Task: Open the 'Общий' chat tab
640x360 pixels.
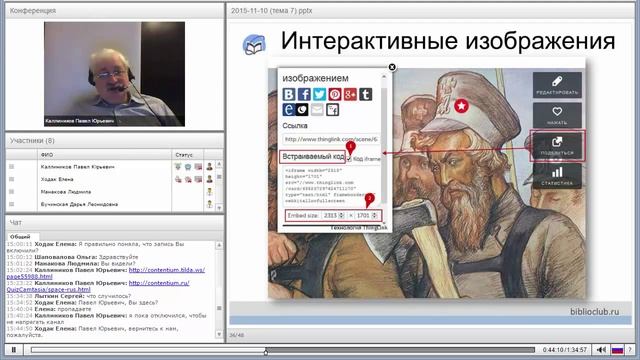Action: (x=20, y=236)
